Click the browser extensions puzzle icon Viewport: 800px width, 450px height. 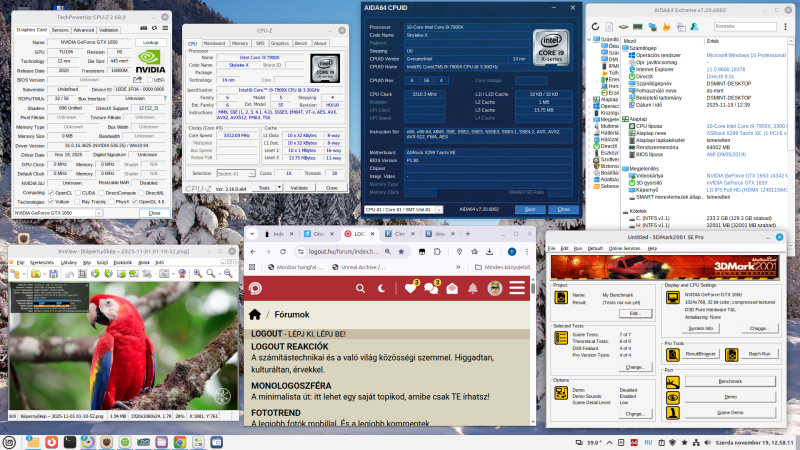coord(437,252)
